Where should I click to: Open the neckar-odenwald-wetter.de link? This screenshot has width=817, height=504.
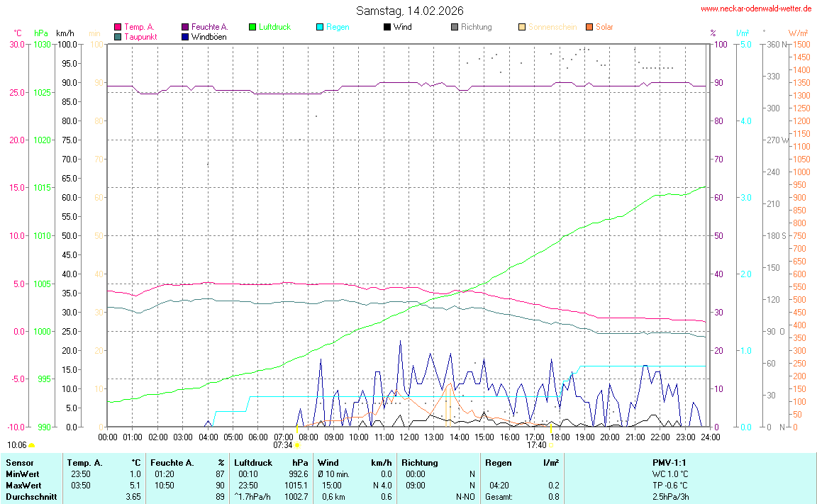pyautogui.click(x=755, y=9)
